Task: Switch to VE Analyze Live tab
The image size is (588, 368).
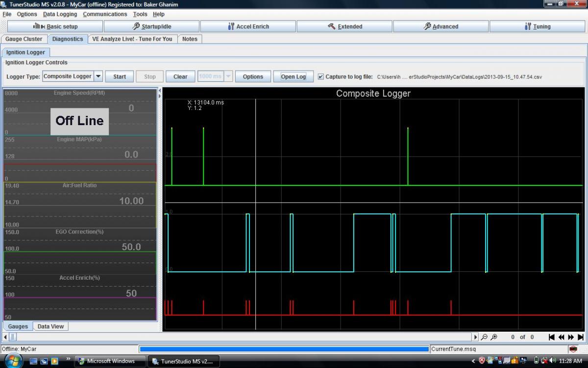Action: coord(132,39)
